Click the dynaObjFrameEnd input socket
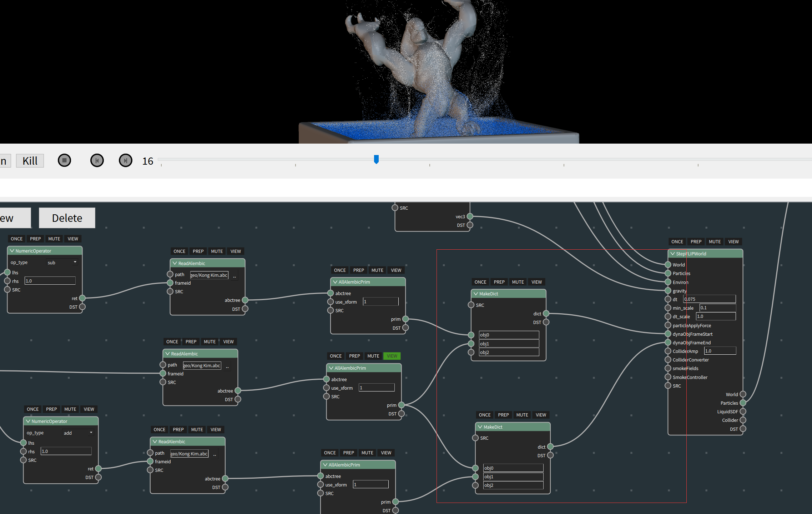Screen dimensions: 812x514 [668, 343]
